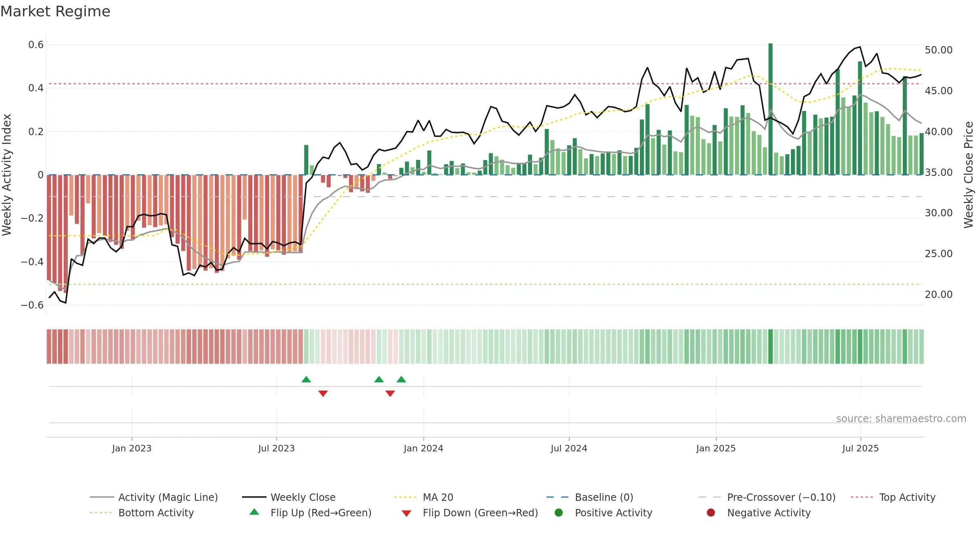Click the first red cell in regime heat strip
The width and height of the screenshot is (980, 551).
click(x=49, y=347)
